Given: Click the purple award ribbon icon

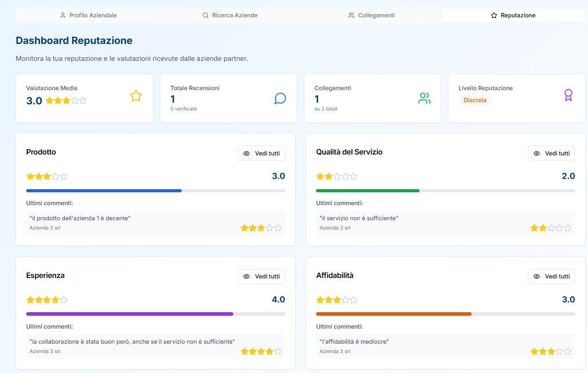Looking at the screenshot, I should coord(568,95).
